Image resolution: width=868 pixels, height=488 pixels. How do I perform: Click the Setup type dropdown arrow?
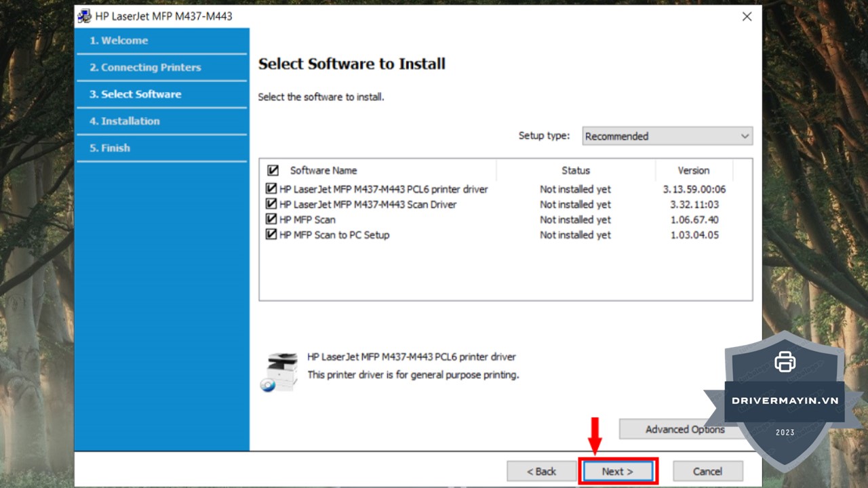(745, 136)
